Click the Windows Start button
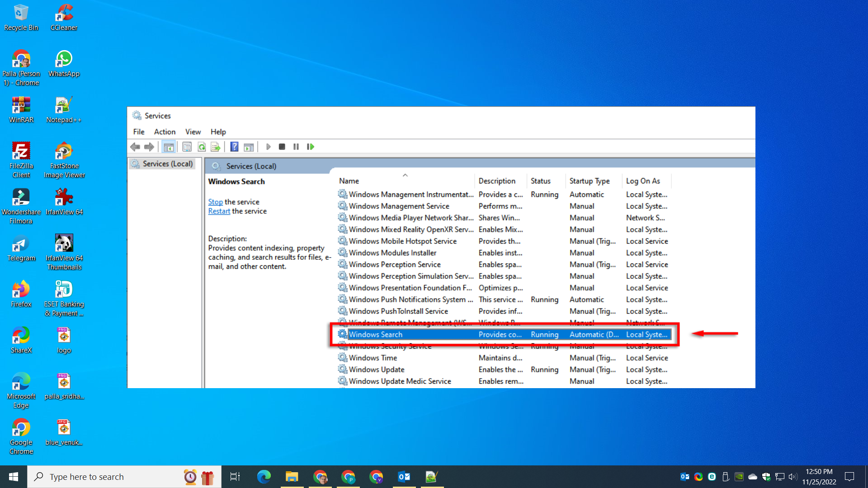Image resolution: width=868 pixels, height=488 pixels. click(x=14, y=477)
